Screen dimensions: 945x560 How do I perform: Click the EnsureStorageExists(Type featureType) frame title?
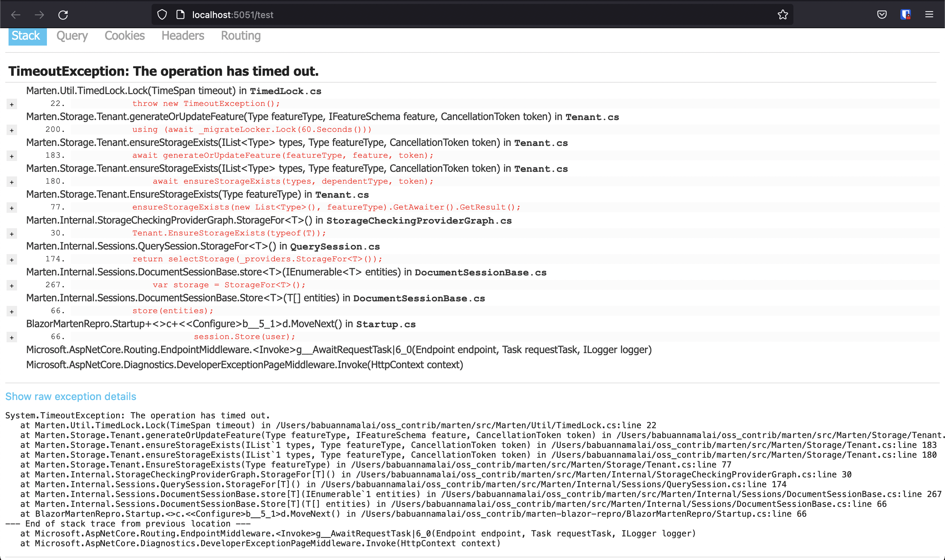tap(198, 195)
